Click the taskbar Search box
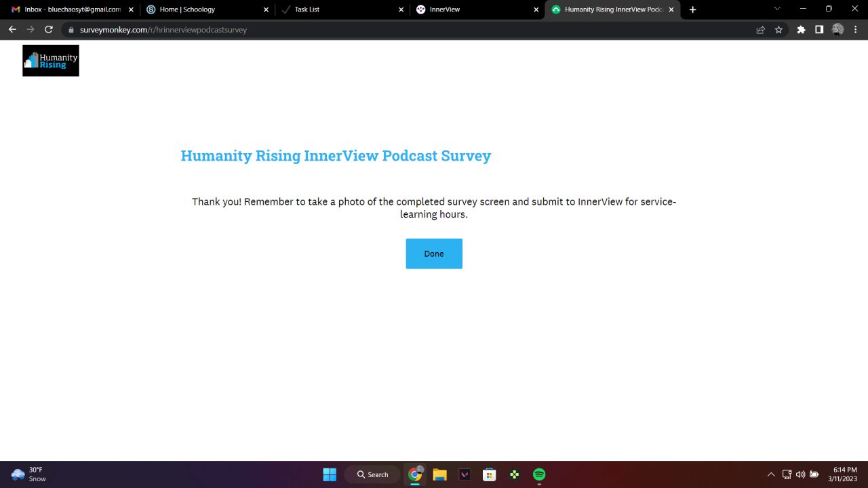The height and width of the screenshot is (488, 868). 372,474
